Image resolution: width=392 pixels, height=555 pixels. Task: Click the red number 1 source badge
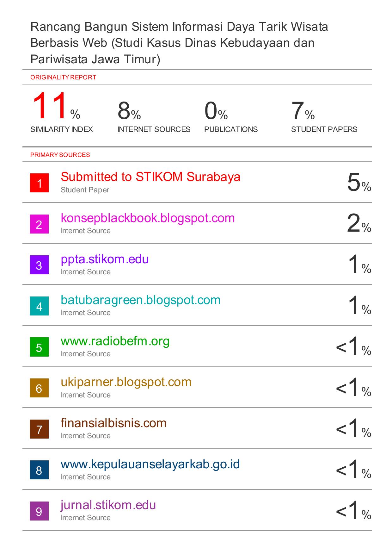point(39,183)
